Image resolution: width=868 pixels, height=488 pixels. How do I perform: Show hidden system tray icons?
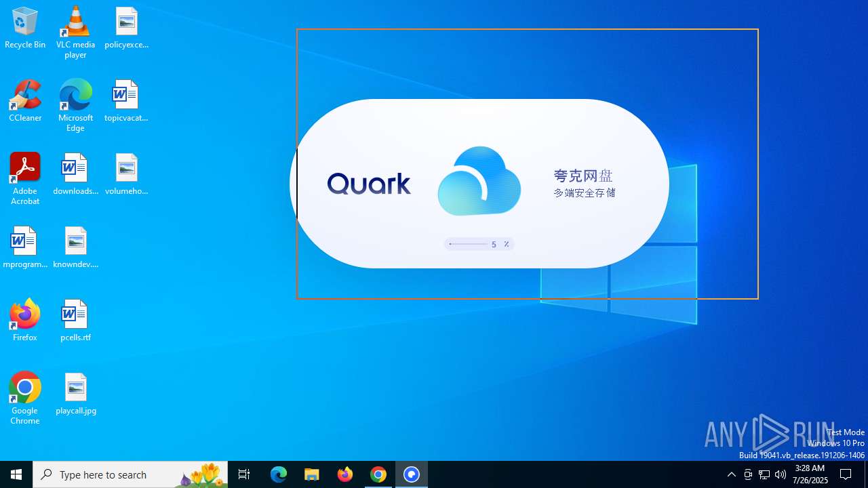732,474
